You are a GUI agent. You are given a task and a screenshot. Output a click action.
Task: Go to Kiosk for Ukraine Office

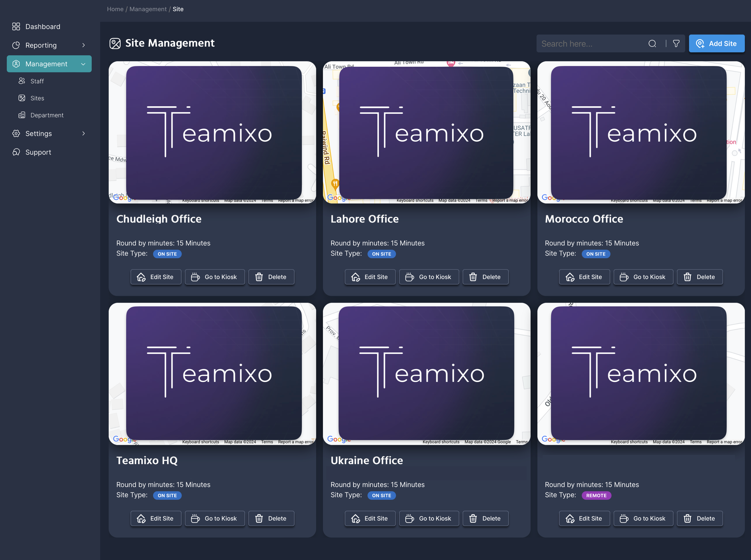coord(429,518)
